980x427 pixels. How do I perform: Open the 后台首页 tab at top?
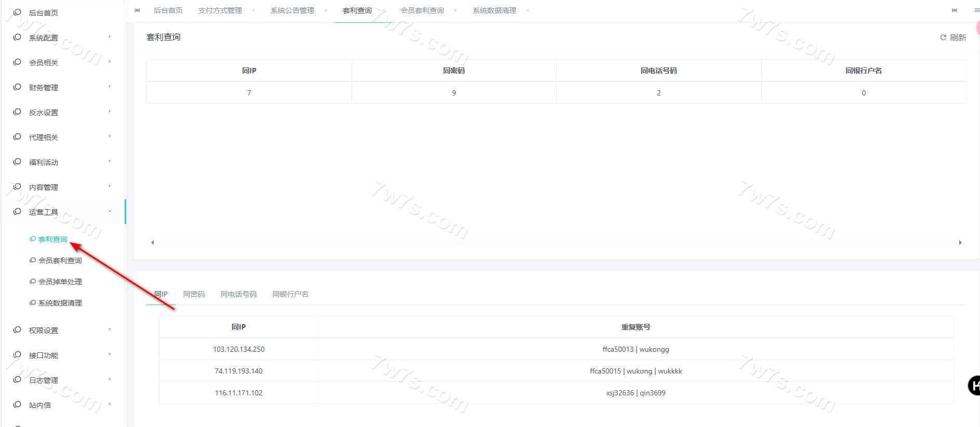pyautogui.click(x=168, y=10)
